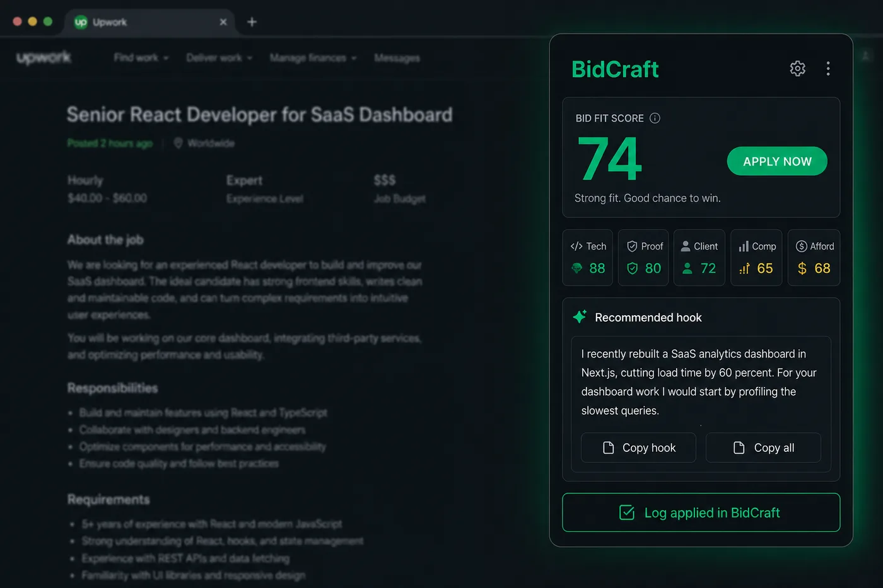Open the BidCraft three-dot more menu
Viewport: 883px width, 588px height.
(828, 68)
